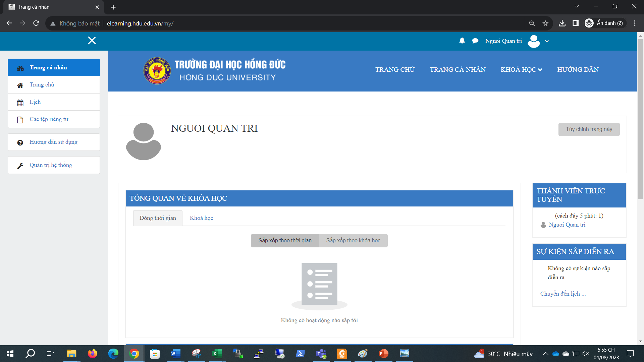The height and width of the screenshot is (362, 644).
Task: Select Sắp xếp theo thời gian
Action: [285, 240]
